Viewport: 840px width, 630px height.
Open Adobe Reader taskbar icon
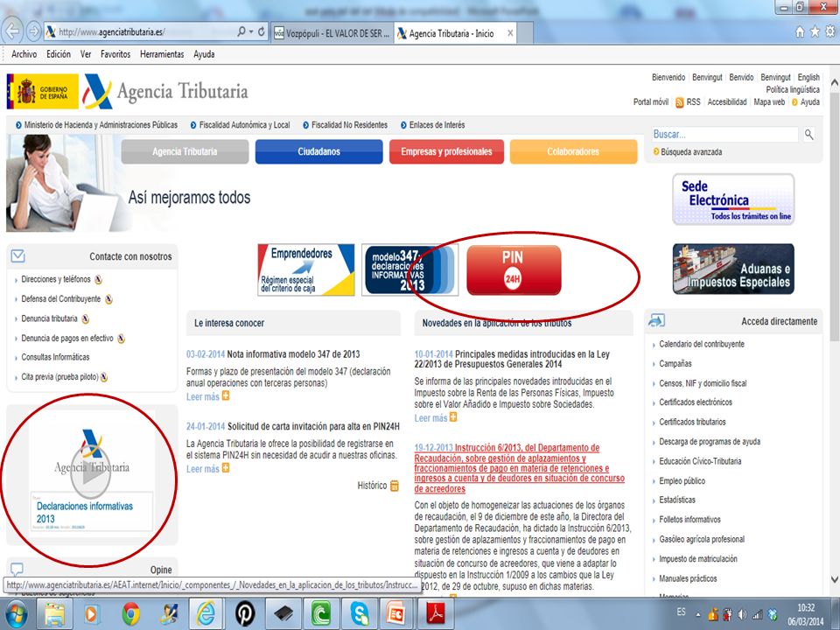click(436, 614)
